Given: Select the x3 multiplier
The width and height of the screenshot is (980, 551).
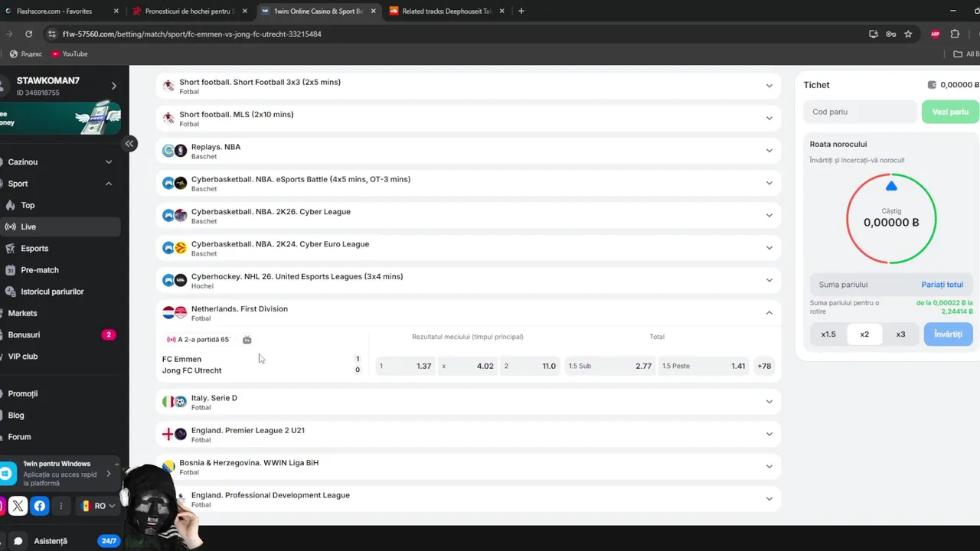Looking at the screenshot, I should [x=900, y=334].
